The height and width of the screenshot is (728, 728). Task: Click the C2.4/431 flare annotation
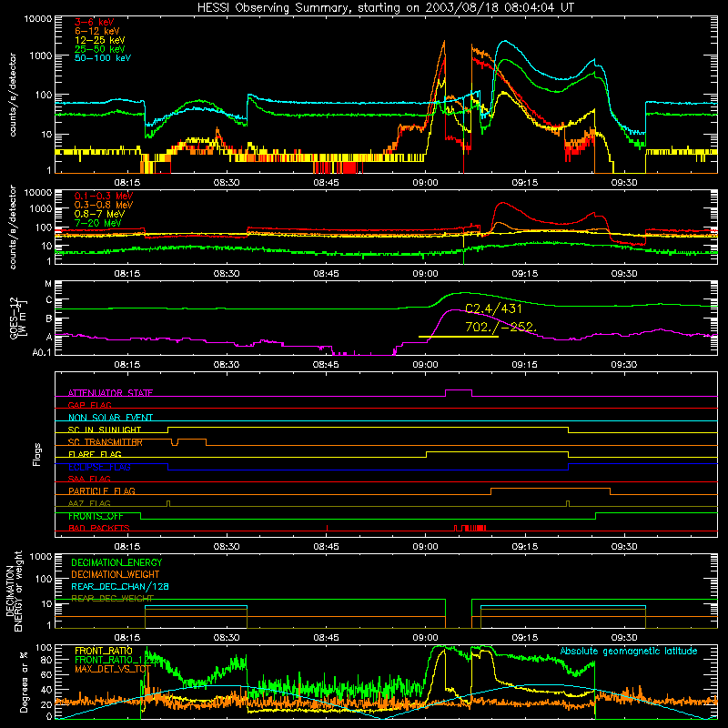[493, 308]
